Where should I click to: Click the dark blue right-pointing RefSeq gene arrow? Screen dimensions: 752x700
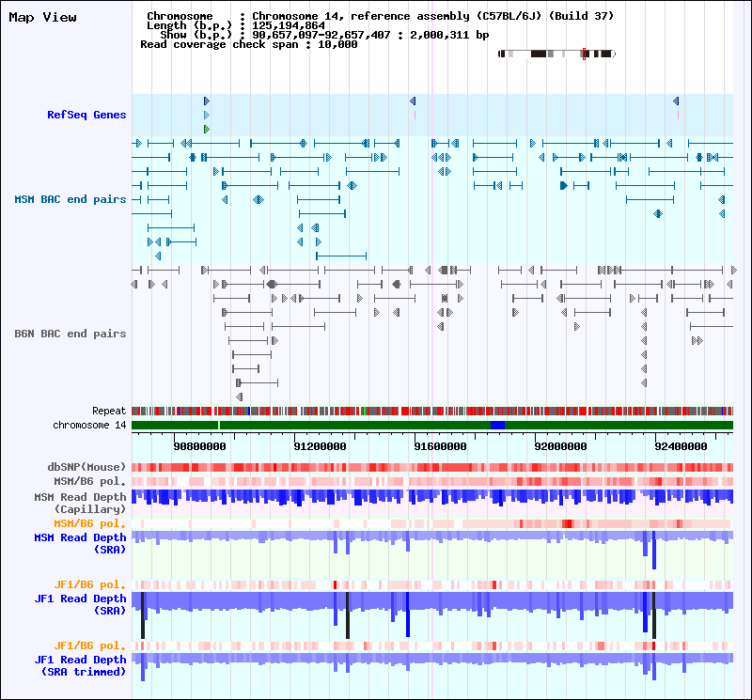[207, 101]
